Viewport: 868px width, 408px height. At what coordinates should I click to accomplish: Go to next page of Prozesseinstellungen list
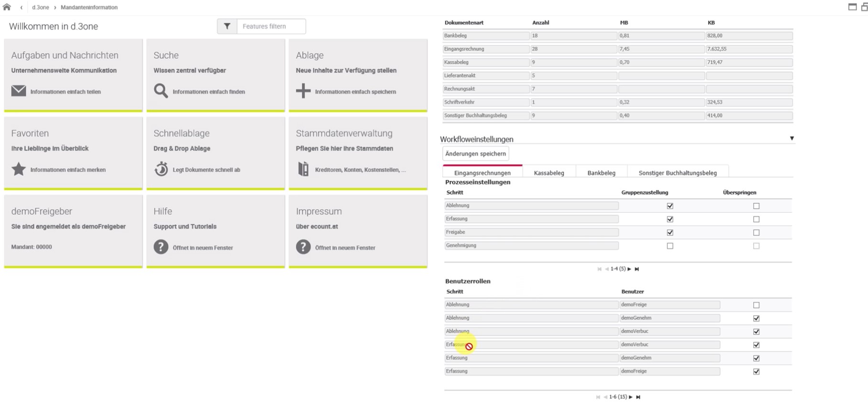[629, 269]
